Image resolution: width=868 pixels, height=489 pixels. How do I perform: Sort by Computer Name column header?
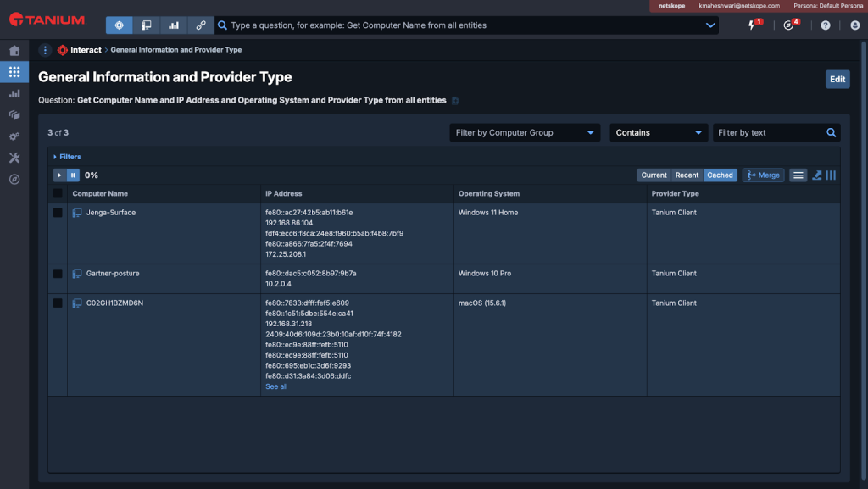tap(100, 193)
